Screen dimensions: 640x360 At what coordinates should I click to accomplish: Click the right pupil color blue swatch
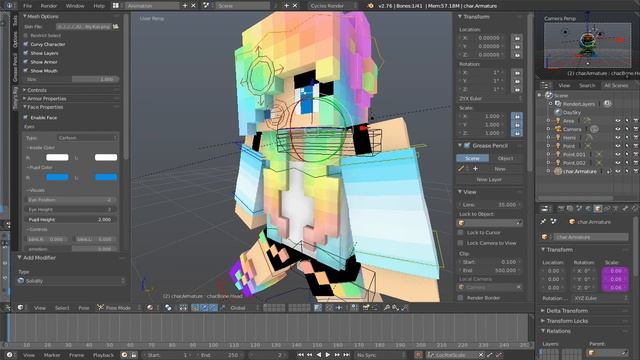tap(57, 177)
